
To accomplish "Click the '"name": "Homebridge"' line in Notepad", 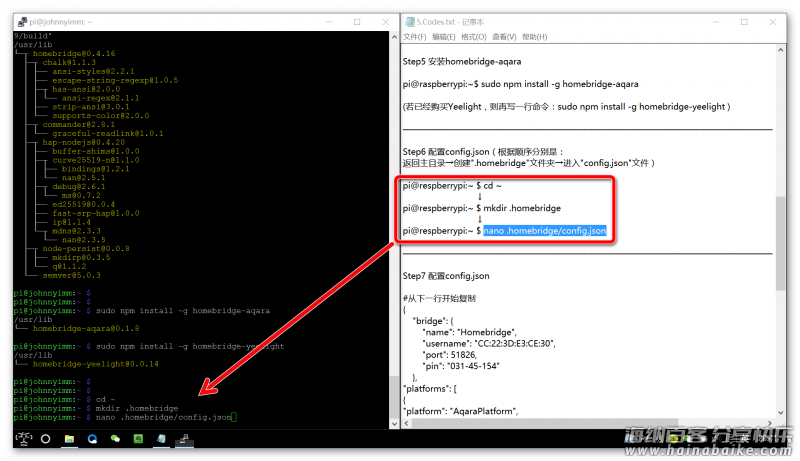I will 469,332.
